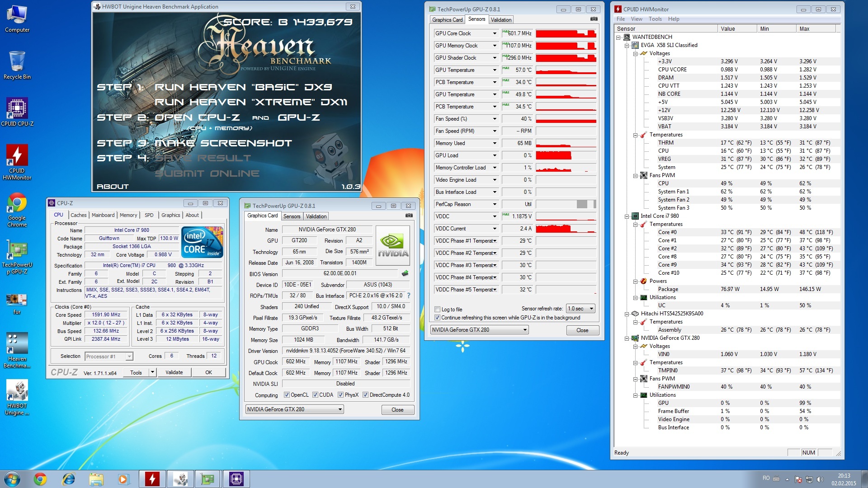Click ABOUT in the HWBOT Heaven app
This screenshot has width=868, height=488.
click(113, 186)
